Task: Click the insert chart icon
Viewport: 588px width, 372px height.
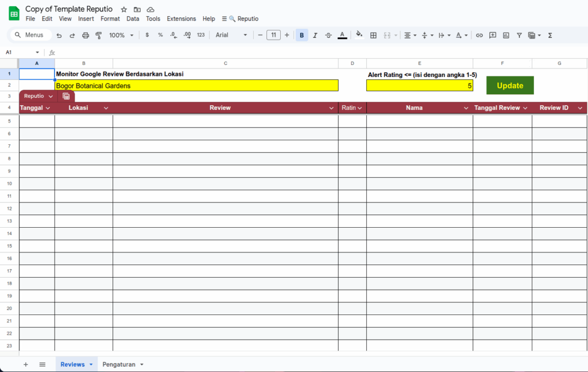Action: 506,35
